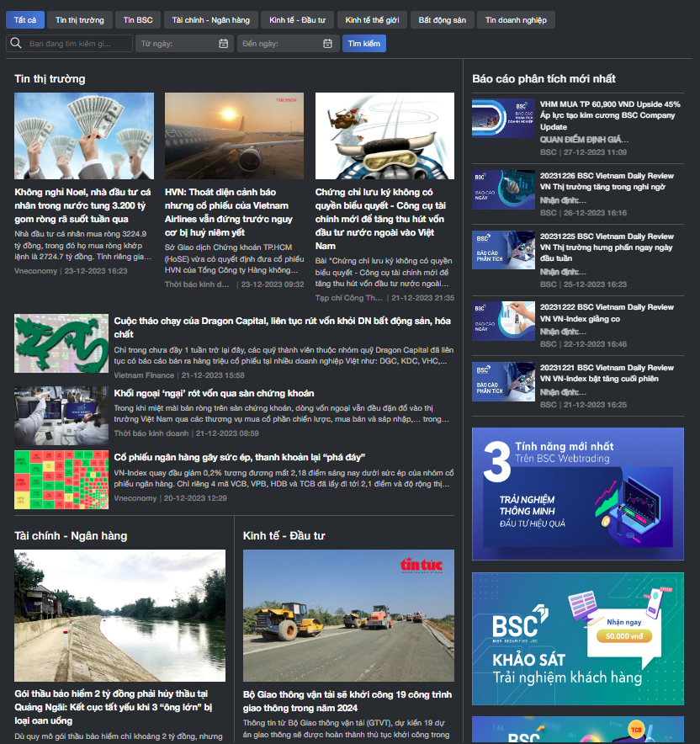The width and height of the screenshot is (700, 744).
Task: Click the green dragon article thumbnail
Action: [61, 343]
